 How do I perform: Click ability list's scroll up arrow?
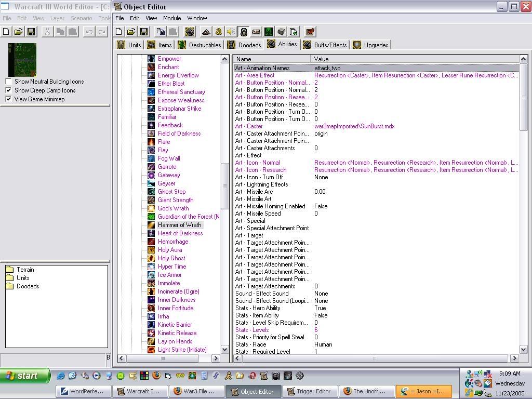[224, 59]
